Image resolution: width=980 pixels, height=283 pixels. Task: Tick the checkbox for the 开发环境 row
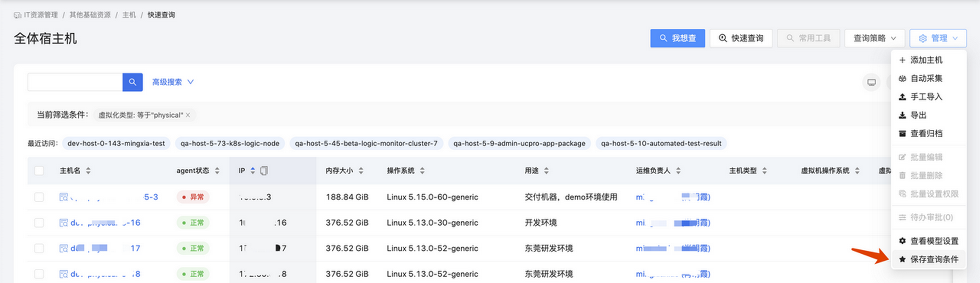click(x=39, y=223)
